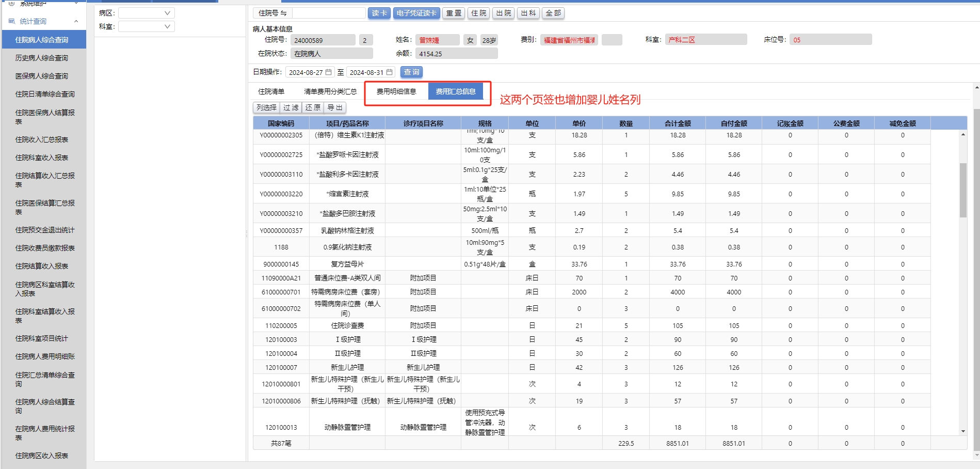Image resolution: width=980 pixels, height=469 pixels.
Task: Switch to the 费用明细信息 tab
Action: pyautogui.click(x=396, y=91)
